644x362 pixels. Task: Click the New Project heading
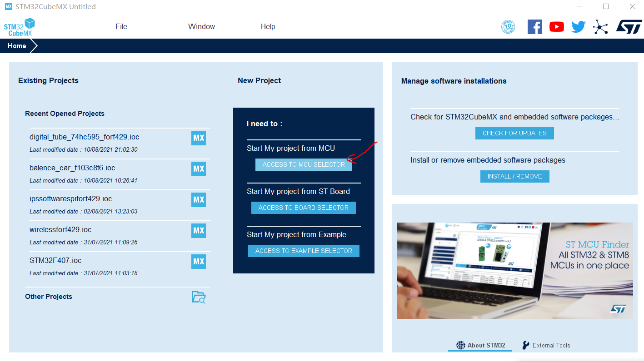point(259,80)
